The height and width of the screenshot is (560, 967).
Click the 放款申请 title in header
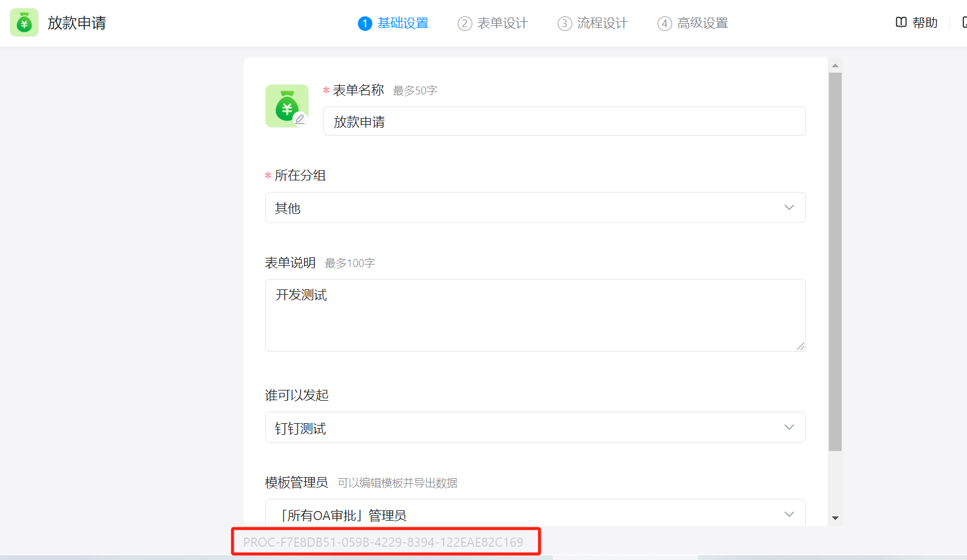(77, 23)
